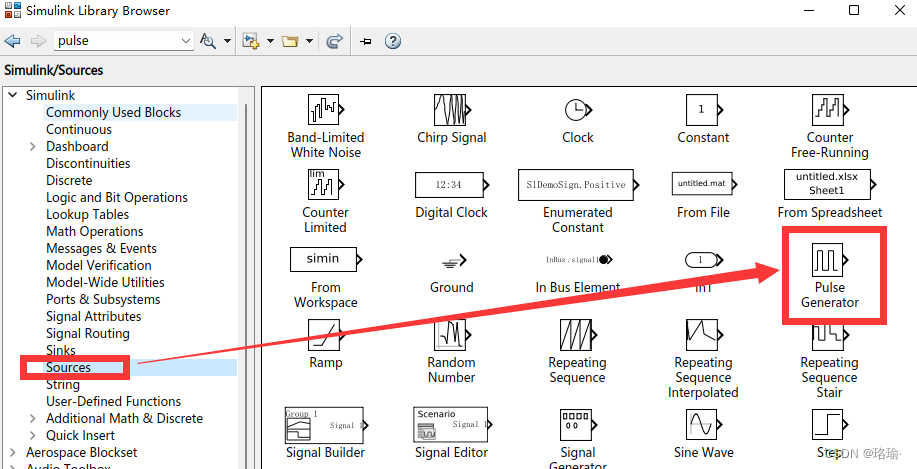The image size is (917, 469).
Task: Select the Chirp Signal block icon
Action: pos(453,110)
